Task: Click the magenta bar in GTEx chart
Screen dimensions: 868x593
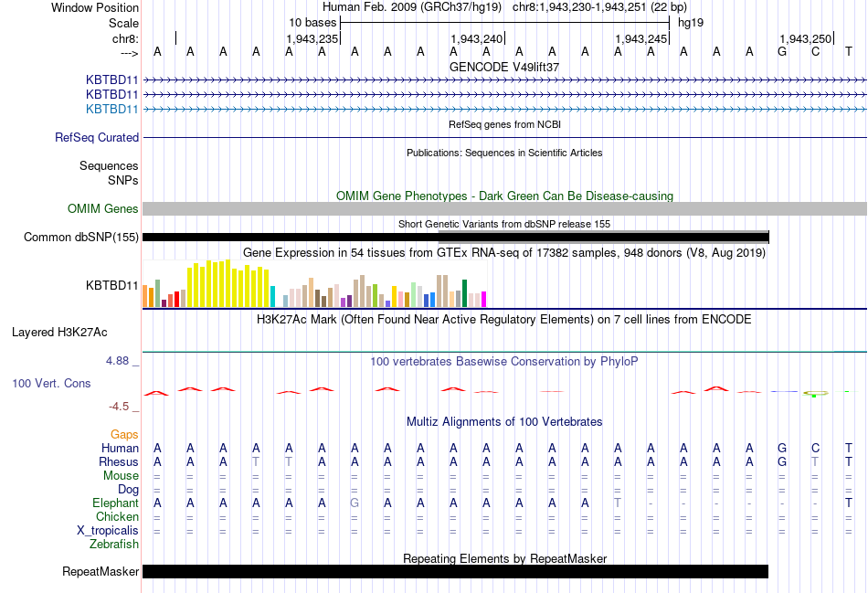Action: tap(484, 300)
